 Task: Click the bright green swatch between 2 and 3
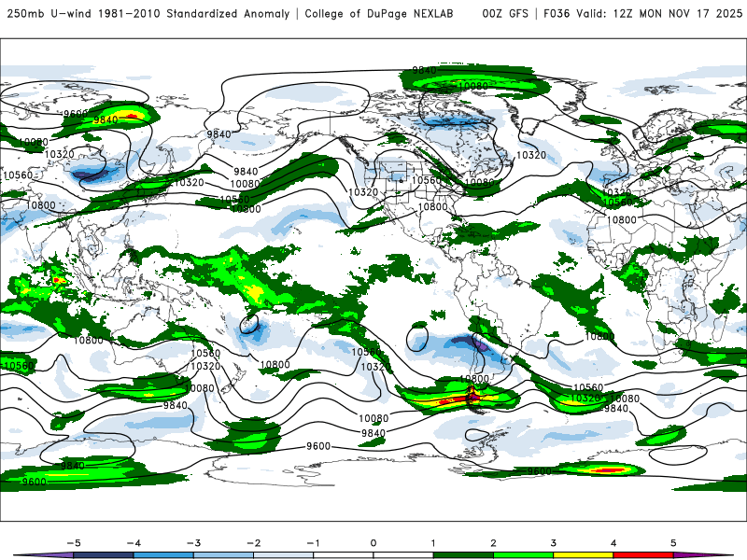[524, 555]
